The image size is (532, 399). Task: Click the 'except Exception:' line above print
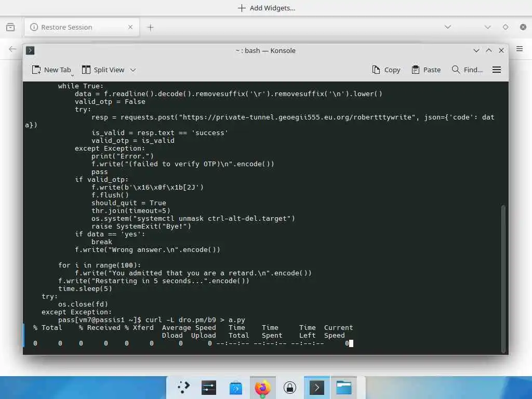[x=110, y=149]
